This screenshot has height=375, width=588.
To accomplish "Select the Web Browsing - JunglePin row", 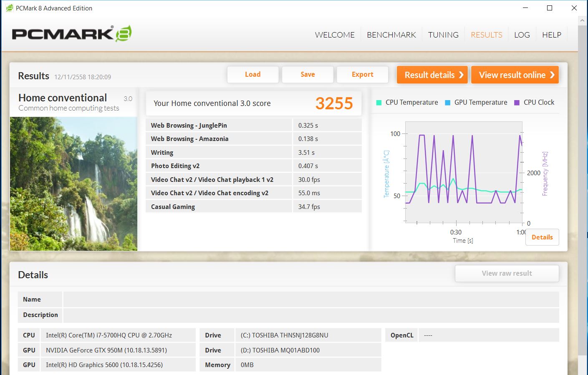I will tap(254, 125).
